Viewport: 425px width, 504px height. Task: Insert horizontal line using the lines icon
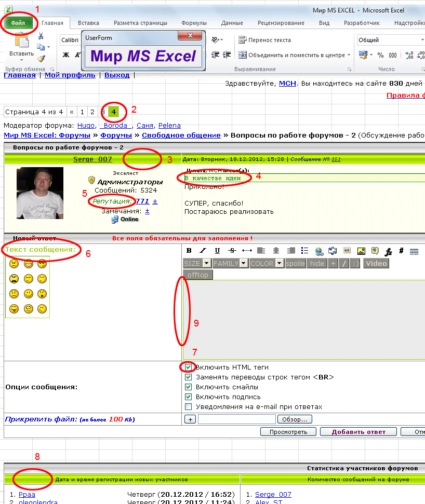pos(414,251)
